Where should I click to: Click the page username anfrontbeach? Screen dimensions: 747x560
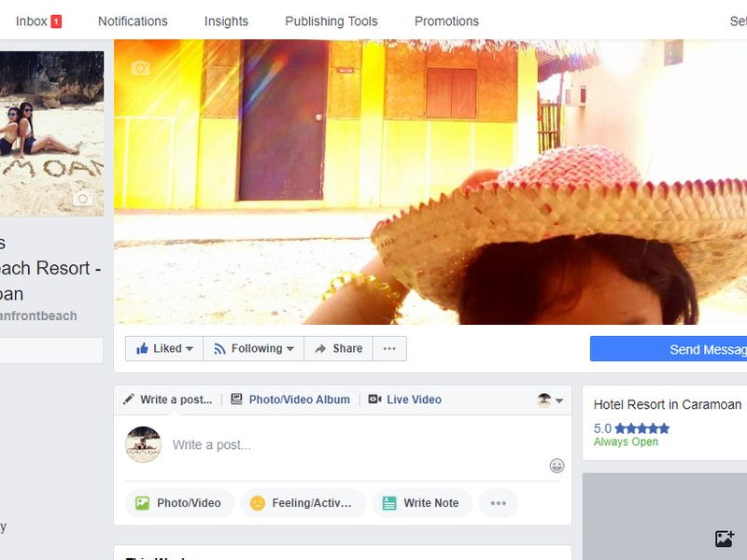point(38,315)
